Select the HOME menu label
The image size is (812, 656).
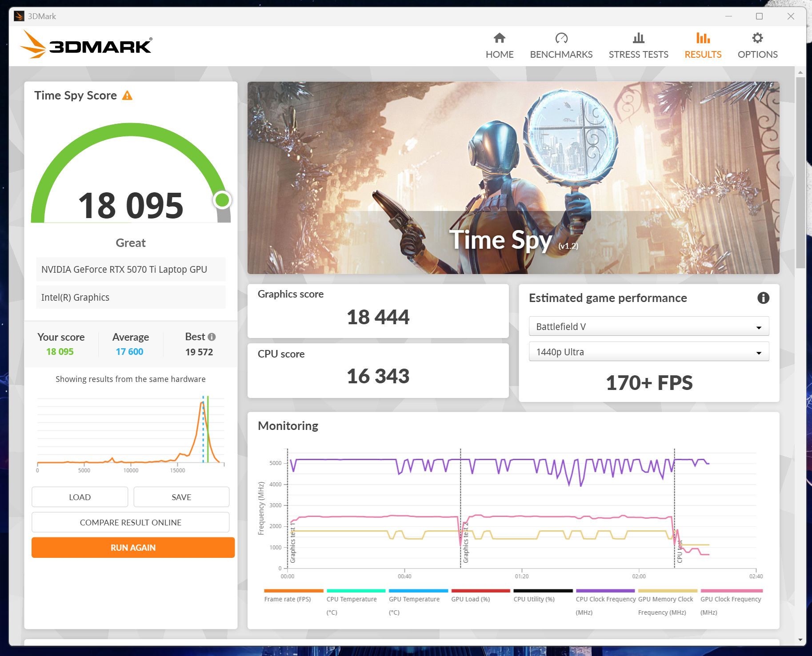500,54
